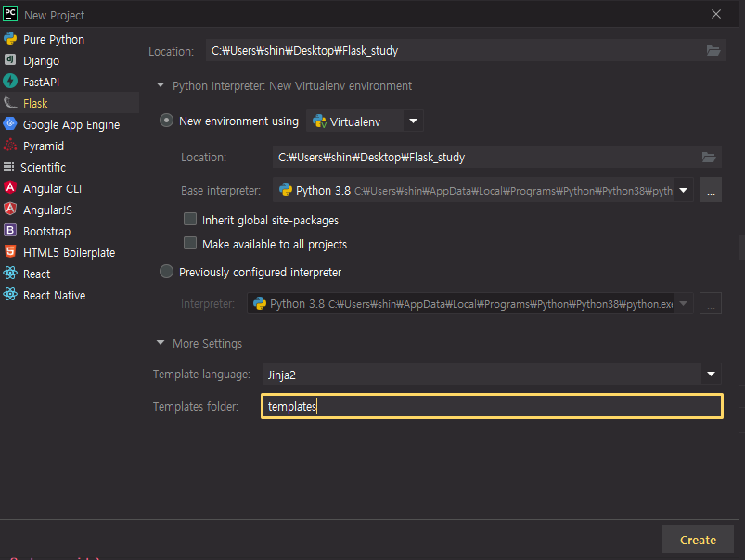Choose Google App Engine project type
The image size is (745, 560).
click(70, 124)
